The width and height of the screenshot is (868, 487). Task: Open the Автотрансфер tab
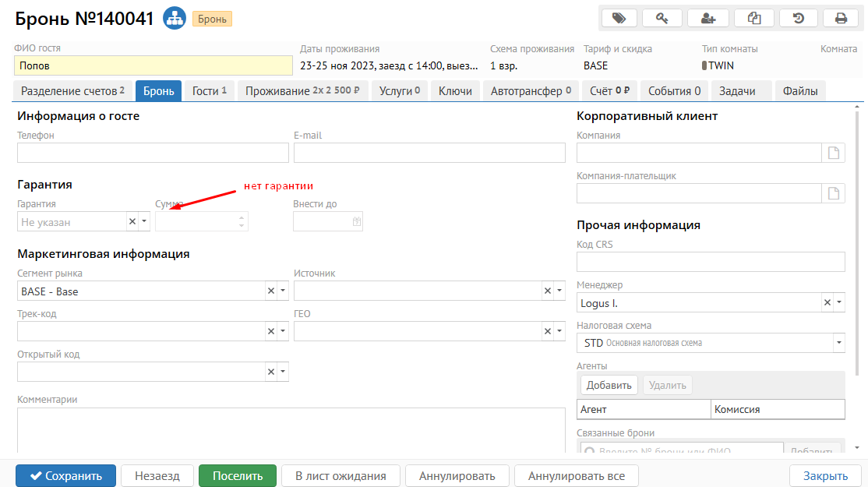click(x=530, y=91)
